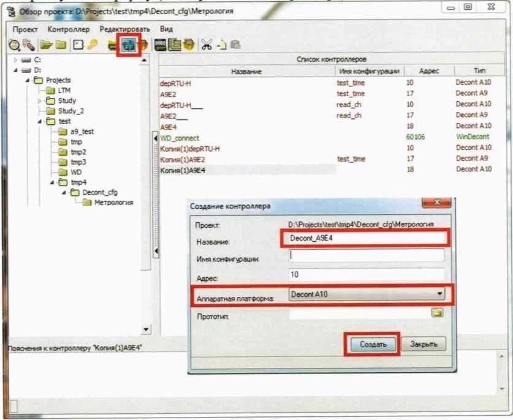Click the create controller toolbar icon
This screenshot has height=420, width=513.
point(129,45)
